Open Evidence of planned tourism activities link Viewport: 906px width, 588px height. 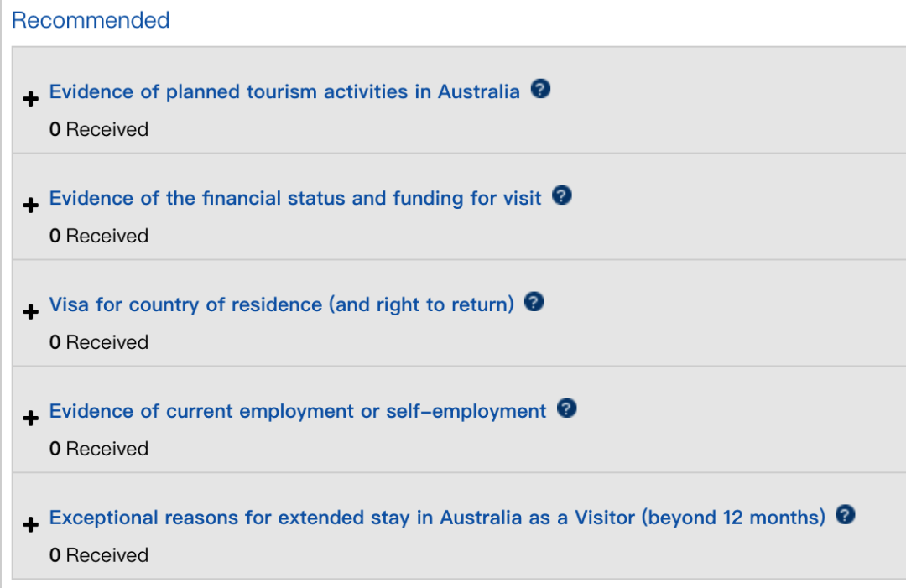pyautogui.click(x=284, y=91)
